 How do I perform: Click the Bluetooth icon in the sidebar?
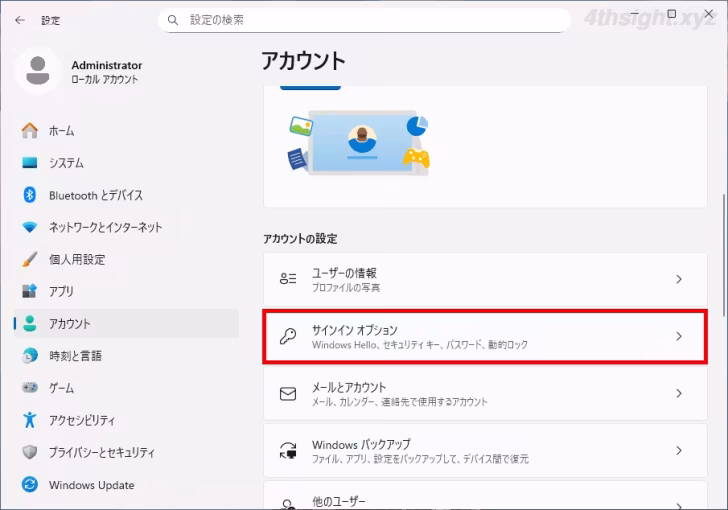(x=30, y=195)
